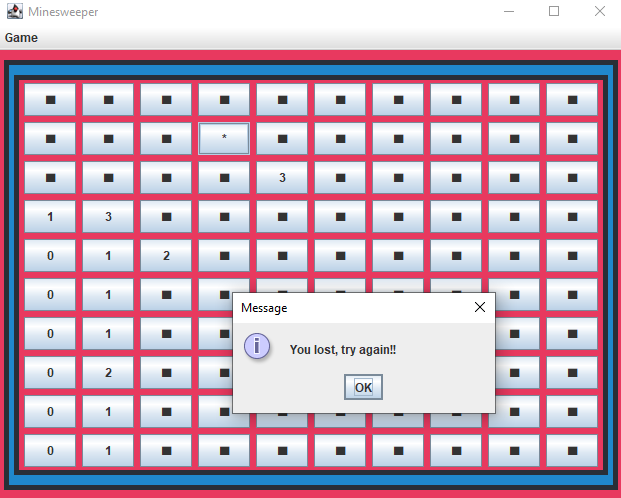Open the Game menu

pyautogui.click(x=21, y=38)
